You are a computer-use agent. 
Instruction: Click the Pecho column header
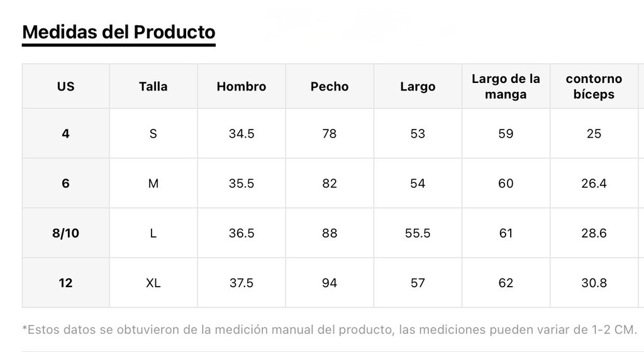tap(330, 86)
